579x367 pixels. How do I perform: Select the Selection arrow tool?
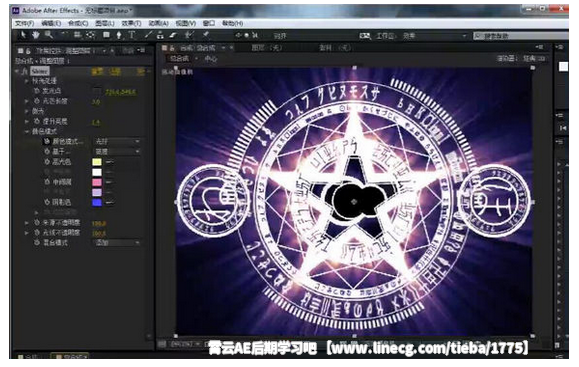(23, 35)
